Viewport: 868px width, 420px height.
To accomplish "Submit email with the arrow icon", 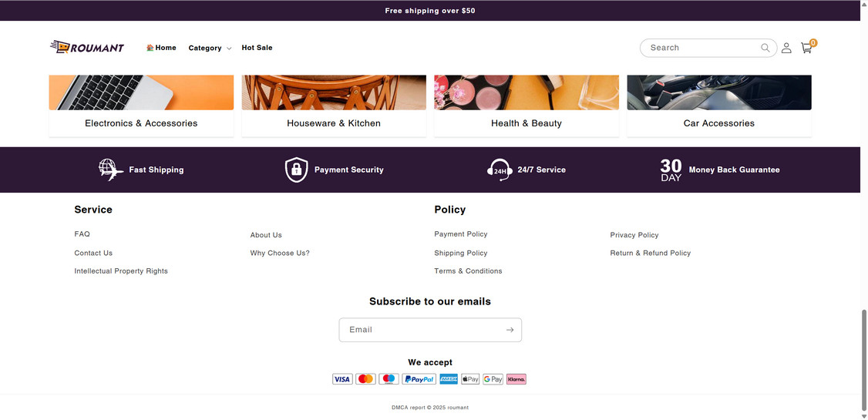I will (510, 330).
